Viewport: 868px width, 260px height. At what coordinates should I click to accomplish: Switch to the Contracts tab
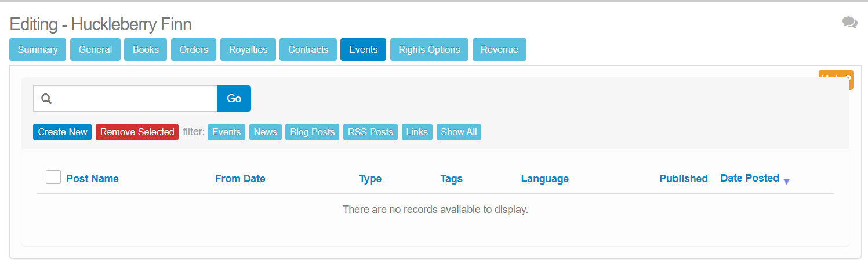click(308, 49)
